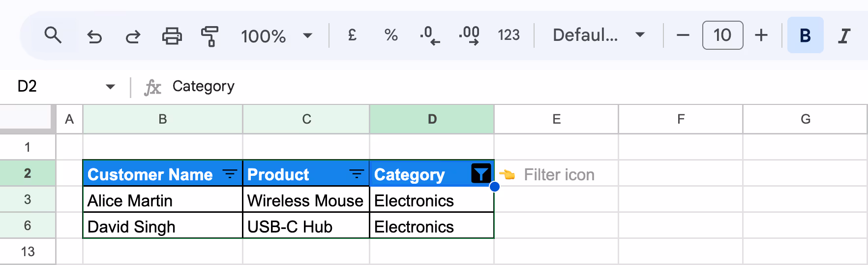The width and height of the screenshot is (868, 265).
Task: Click the blue fill handle on cell D2
Action: 495,186
